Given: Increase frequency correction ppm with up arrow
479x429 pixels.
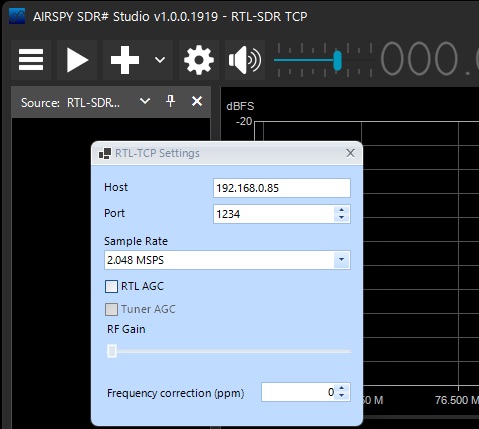Looking at the screenshot, I should tap(342, 388).
